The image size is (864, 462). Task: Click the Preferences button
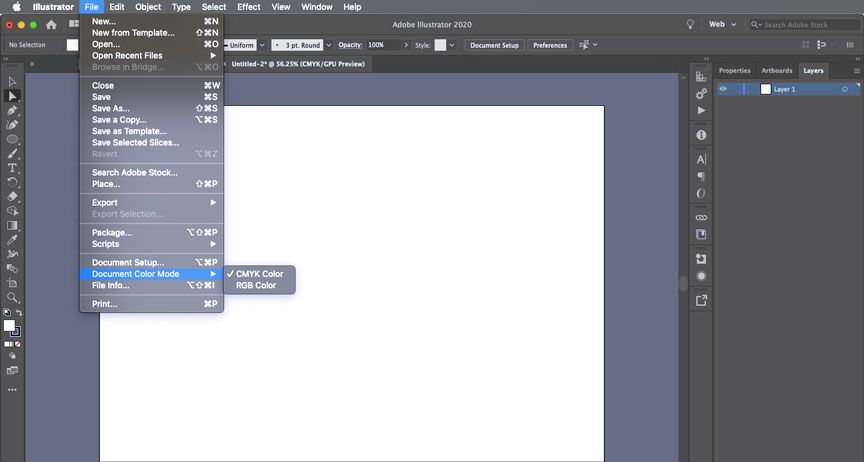(x=550, y=45)
